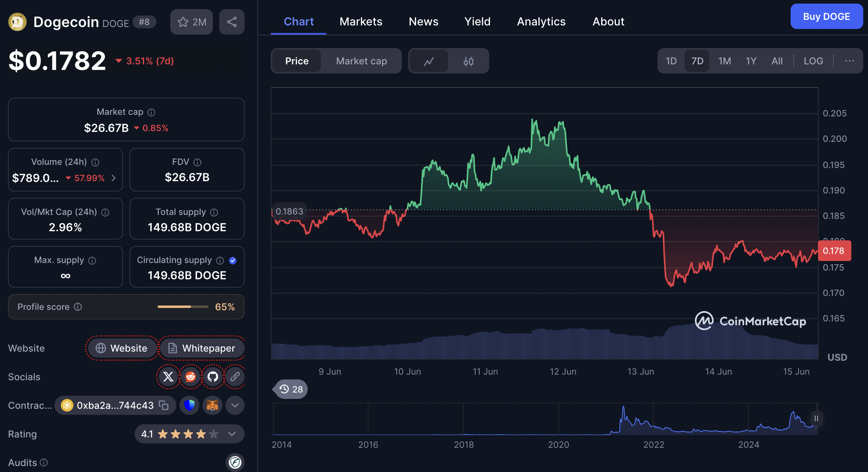Click the MetaMask fox icon
The image size is (868, 472).
point(212,405)
